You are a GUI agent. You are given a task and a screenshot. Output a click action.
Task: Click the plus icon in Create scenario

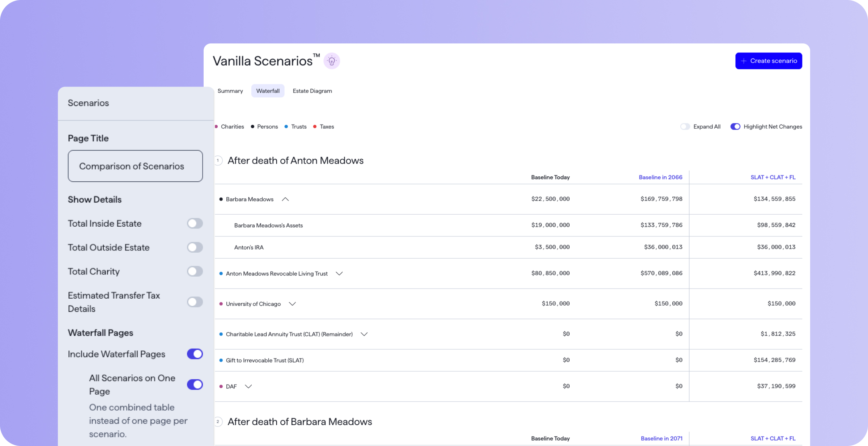pyautogui.click(x=744, y=61)
